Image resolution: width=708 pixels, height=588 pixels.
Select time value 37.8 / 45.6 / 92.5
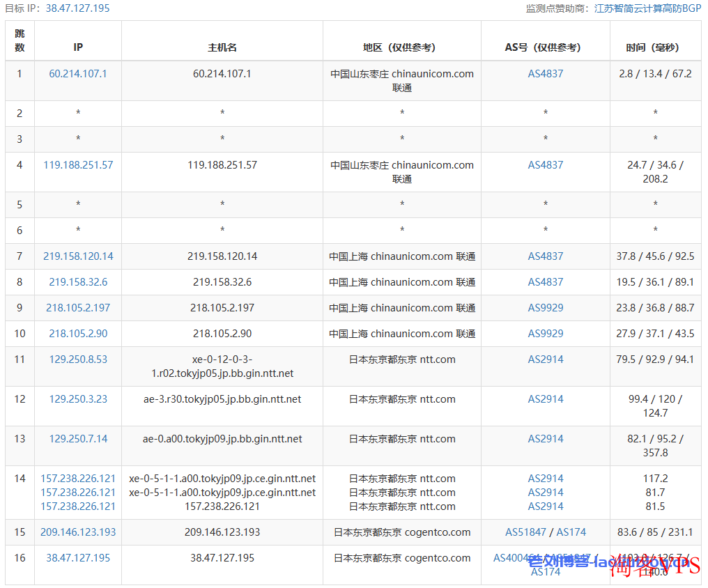coord(655,256)
